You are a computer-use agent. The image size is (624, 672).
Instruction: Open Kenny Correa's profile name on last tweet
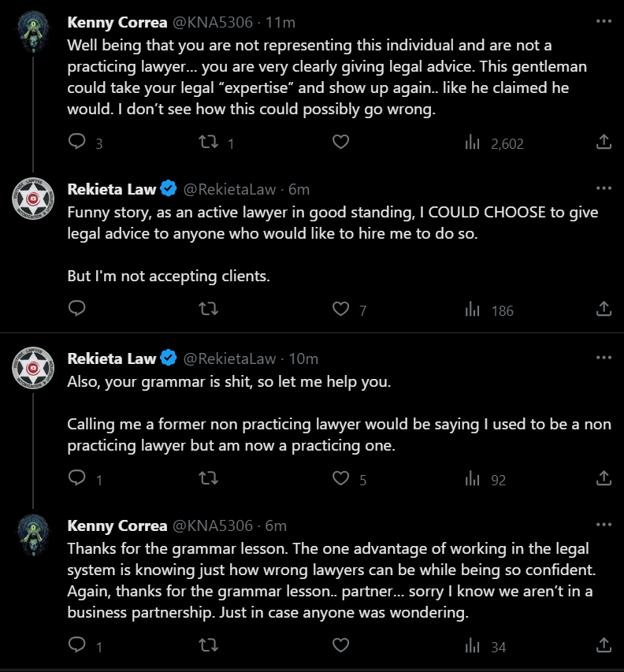click(117, 525)
